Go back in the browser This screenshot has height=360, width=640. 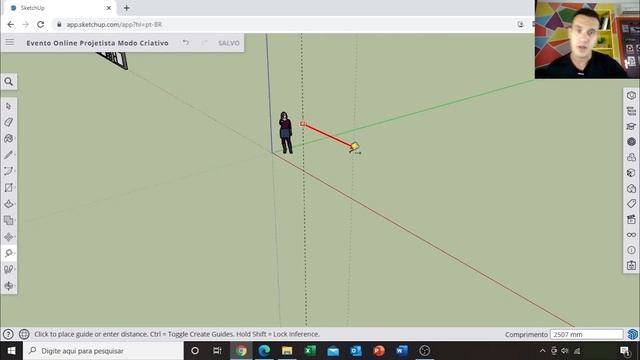pos(11,24)
